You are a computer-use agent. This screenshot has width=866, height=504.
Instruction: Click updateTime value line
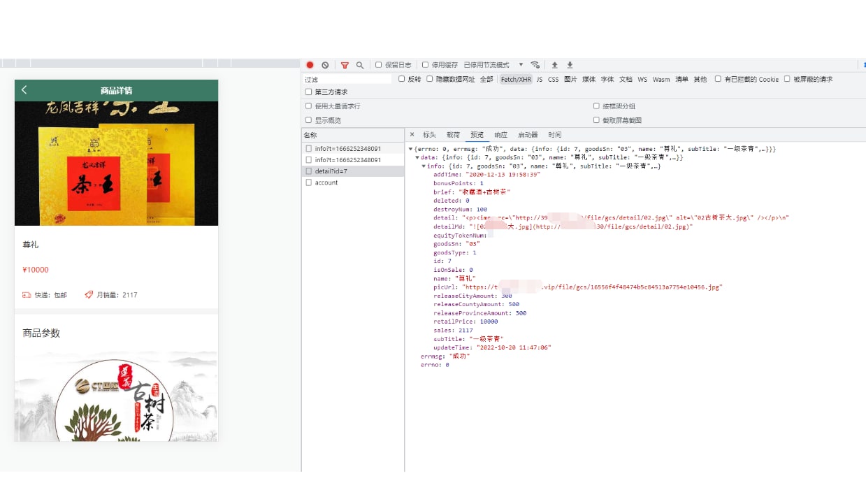click(x=492, y=347)
